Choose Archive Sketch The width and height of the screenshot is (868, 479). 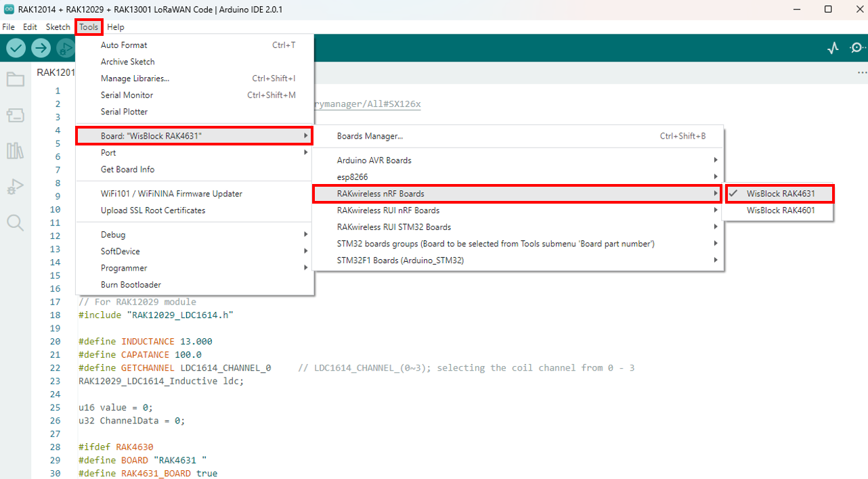[x=194, y=62]
